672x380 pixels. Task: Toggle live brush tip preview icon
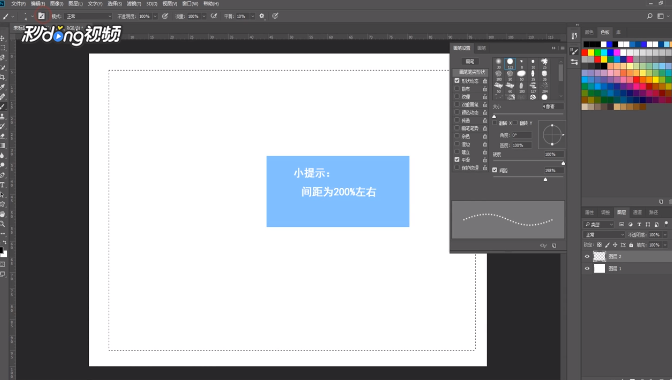(543, 245)
